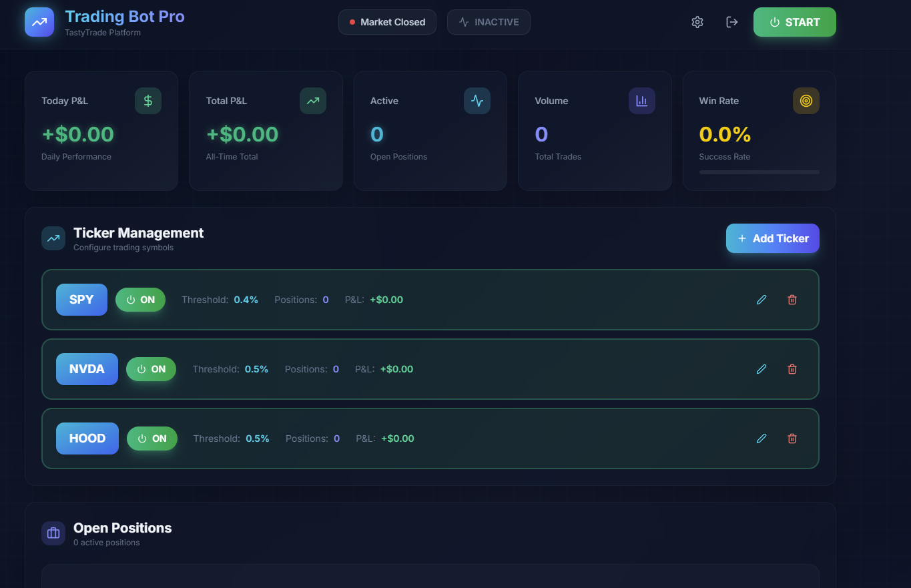Click the Market Closed status pill
The image size is (911, 588).
387,22
